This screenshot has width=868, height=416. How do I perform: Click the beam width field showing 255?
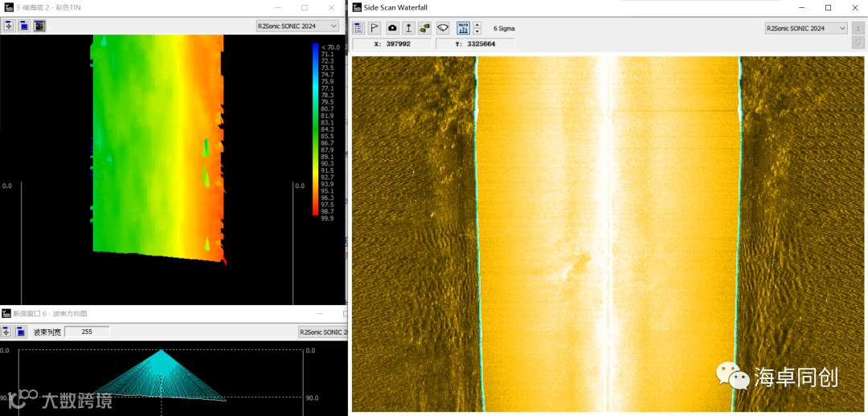pos(87,332)
